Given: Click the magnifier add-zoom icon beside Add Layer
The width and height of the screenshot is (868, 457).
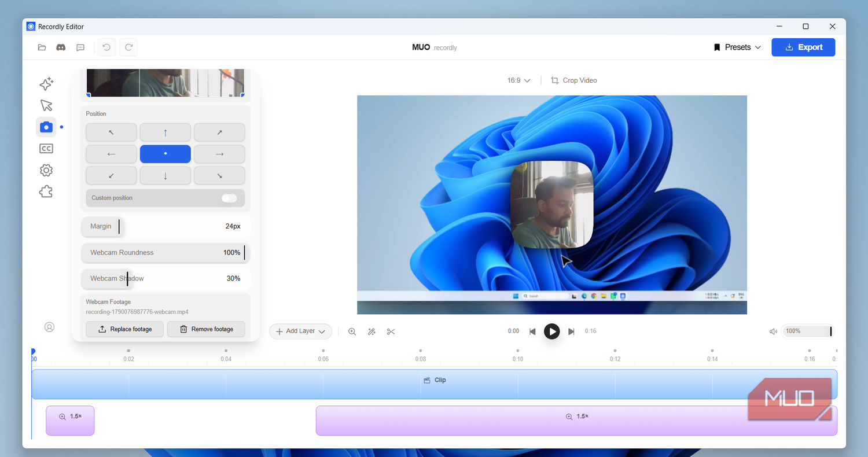Looking at the screenshot, I should click(352, 331).
